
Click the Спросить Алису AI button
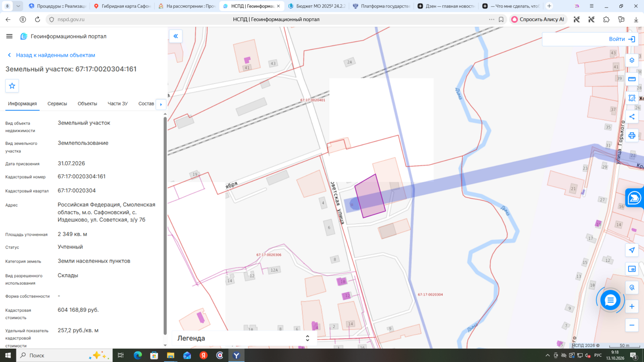(x=538, y=19)
